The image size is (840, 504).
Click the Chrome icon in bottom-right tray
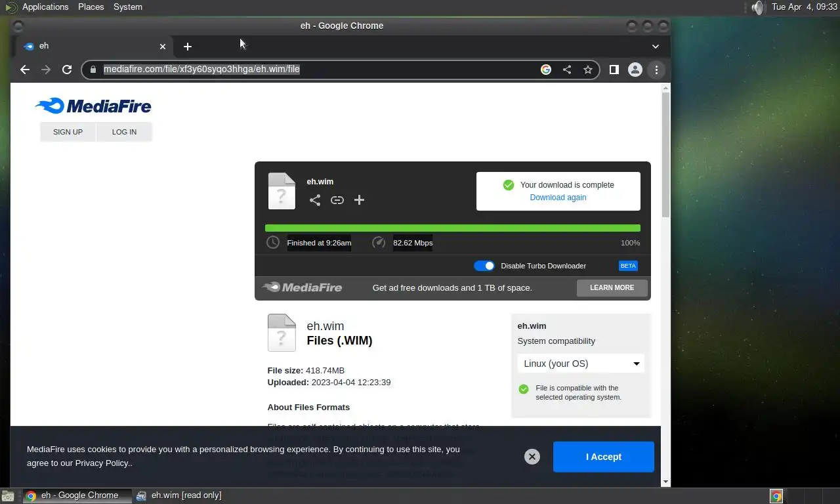tap(776, 496)
